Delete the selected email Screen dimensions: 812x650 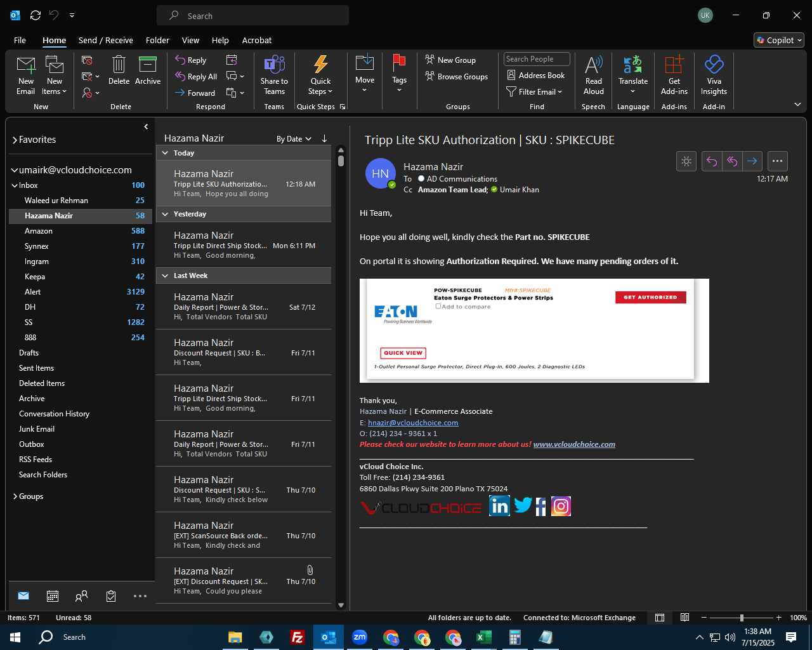119,70
